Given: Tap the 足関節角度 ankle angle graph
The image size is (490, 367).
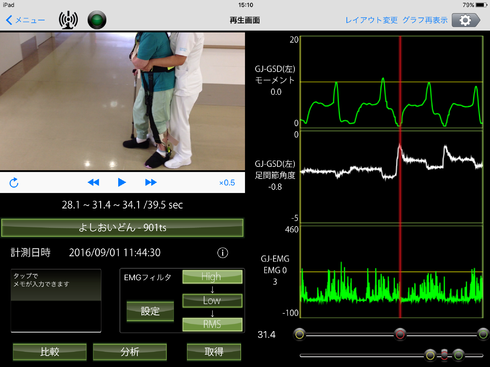Looking at the screenshot, I should point(392,176).
